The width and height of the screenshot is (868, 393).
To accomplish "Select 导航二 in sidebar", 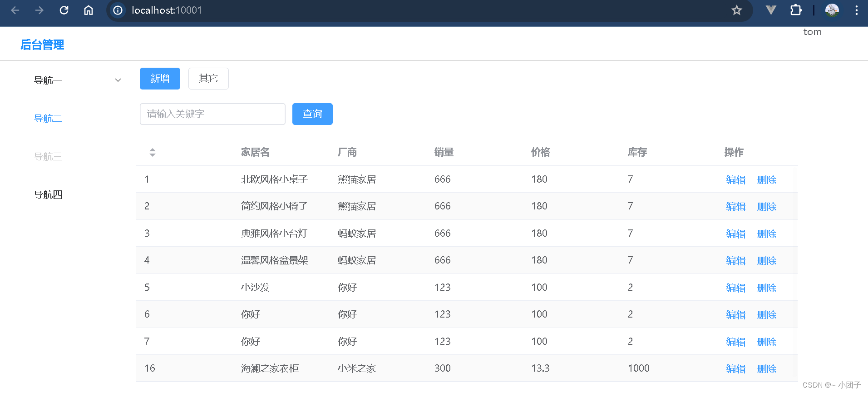I will [x=48, y=119].
